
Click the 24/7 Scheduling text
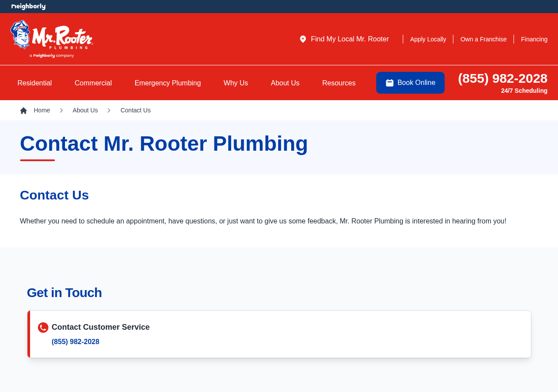[524, 91]
